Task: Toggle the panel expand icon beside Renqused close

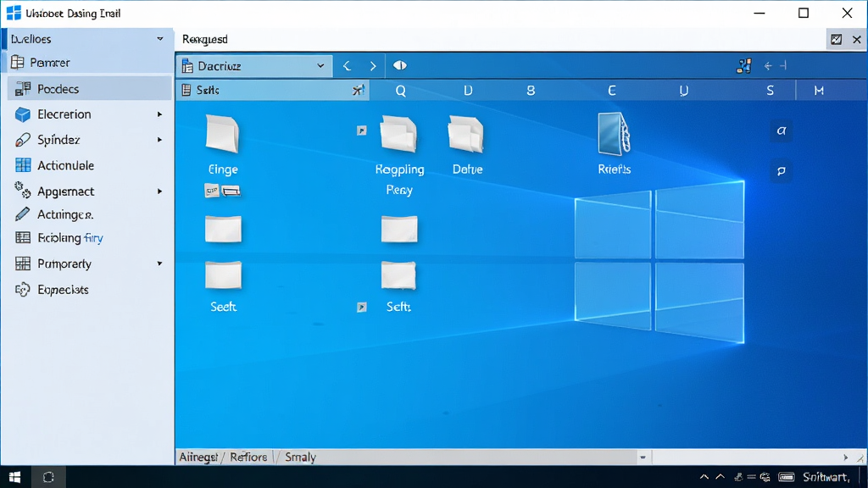Action: pyautogui.click(x=837, y=39)
